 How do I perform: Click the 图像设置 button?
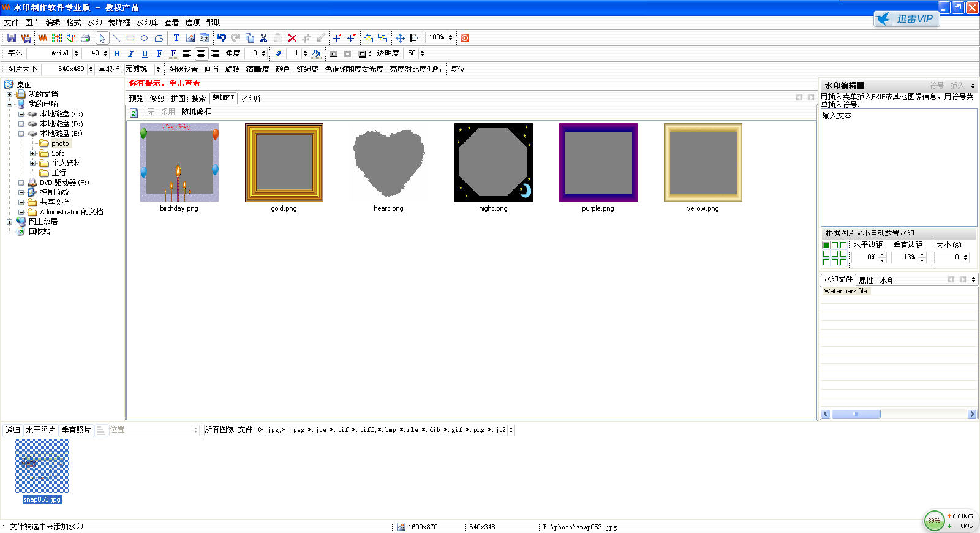[183, 69]
